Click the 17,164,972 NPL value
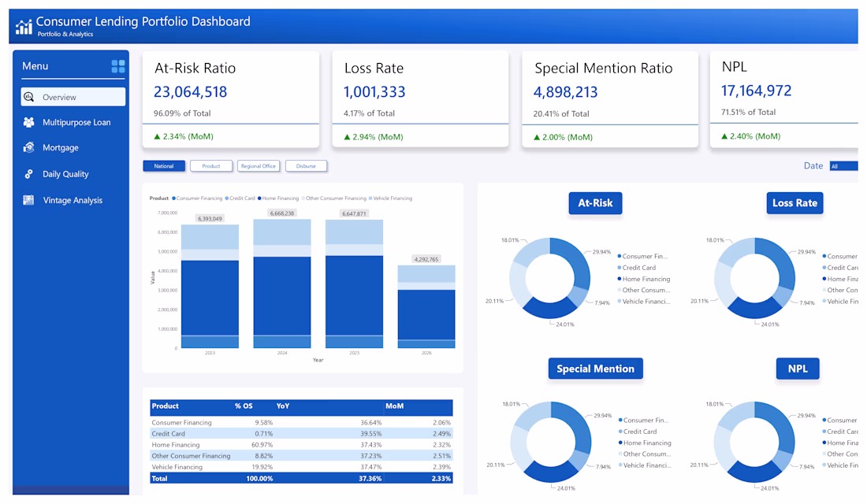The image size is (867, 504). (756, 91)
